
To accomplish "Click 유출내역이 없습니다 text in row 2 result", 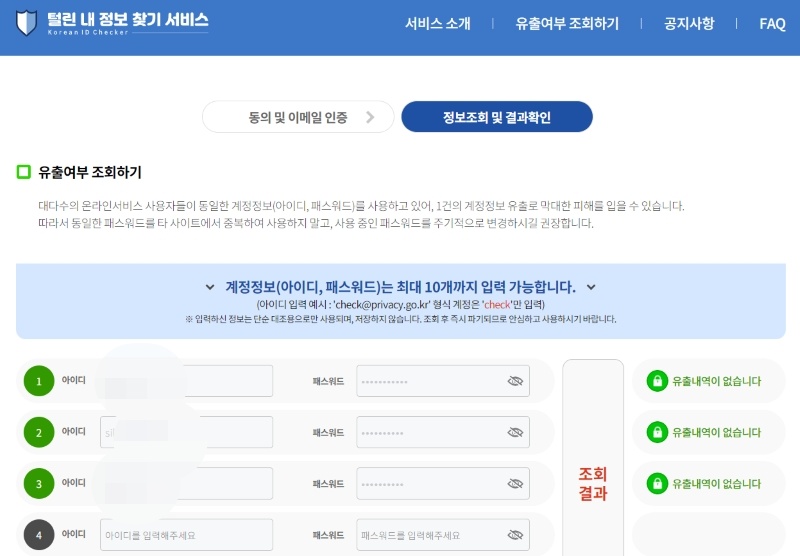I will 716,432.
